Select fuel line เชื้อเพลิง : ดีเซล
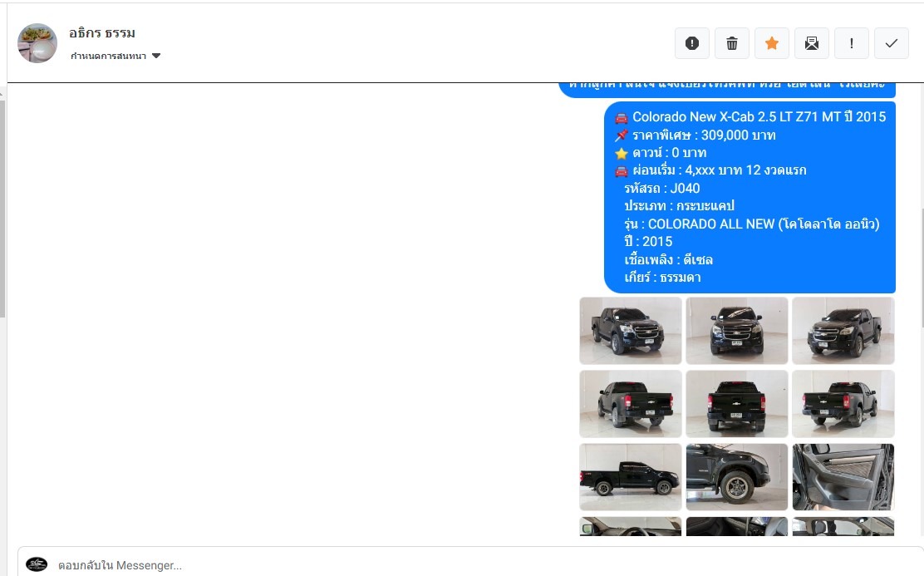Image resolution: width=924 pixels, height=576 pixels. click(668, 259)
